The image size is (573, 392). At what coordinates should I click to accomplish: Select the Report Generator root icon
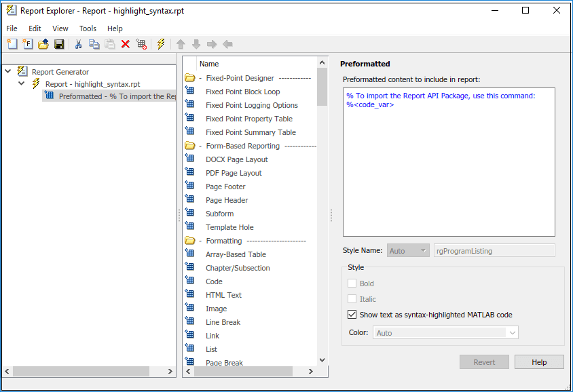click(22, 71)
